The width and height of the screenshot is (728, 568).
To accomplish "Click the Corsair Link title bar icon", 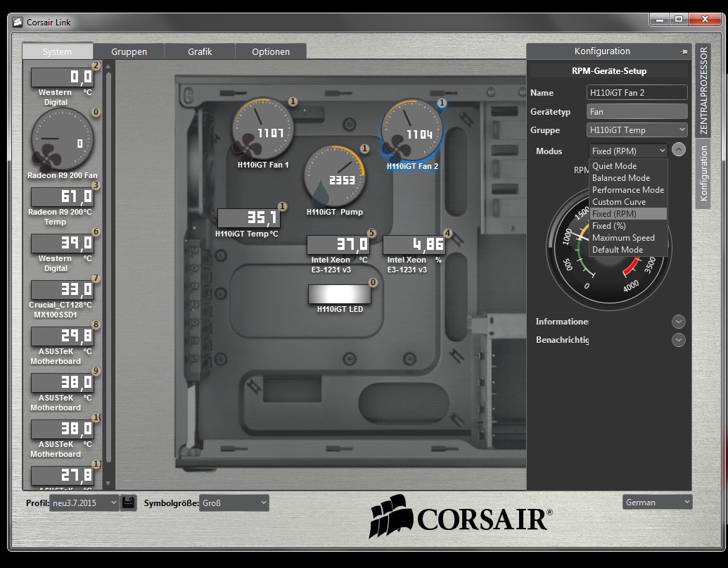I will click(18, 23).
